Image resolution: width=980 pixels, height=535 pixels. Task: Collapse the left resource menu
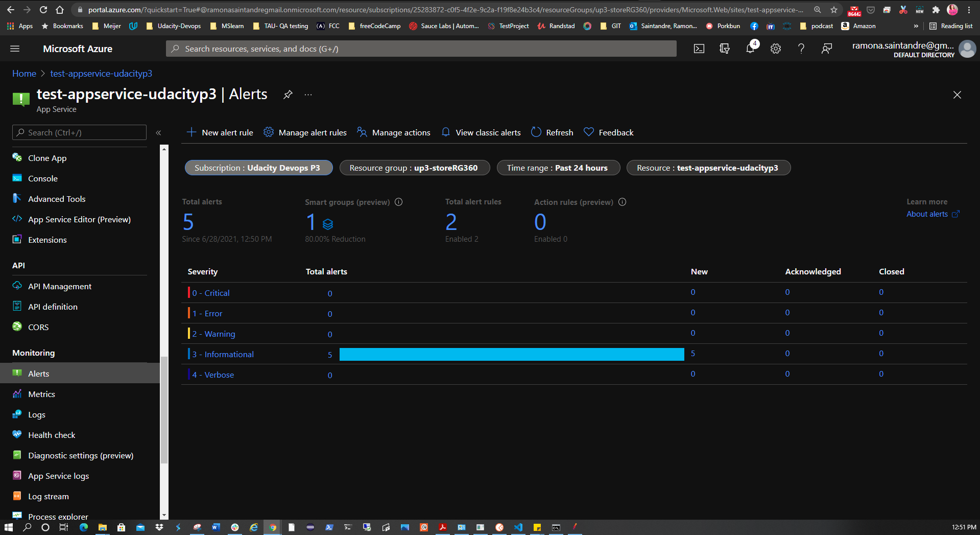coord(159,132)
